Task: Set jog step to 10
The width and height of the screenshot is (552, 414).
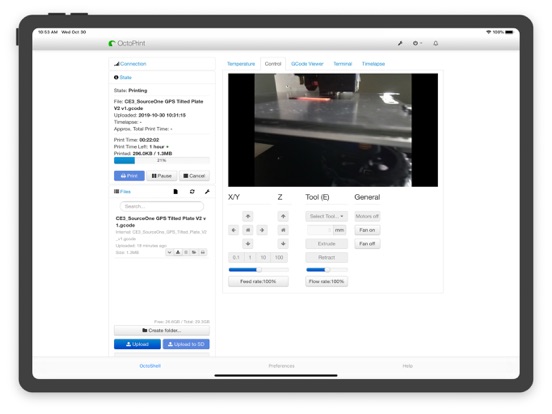Action: (263, 257)
